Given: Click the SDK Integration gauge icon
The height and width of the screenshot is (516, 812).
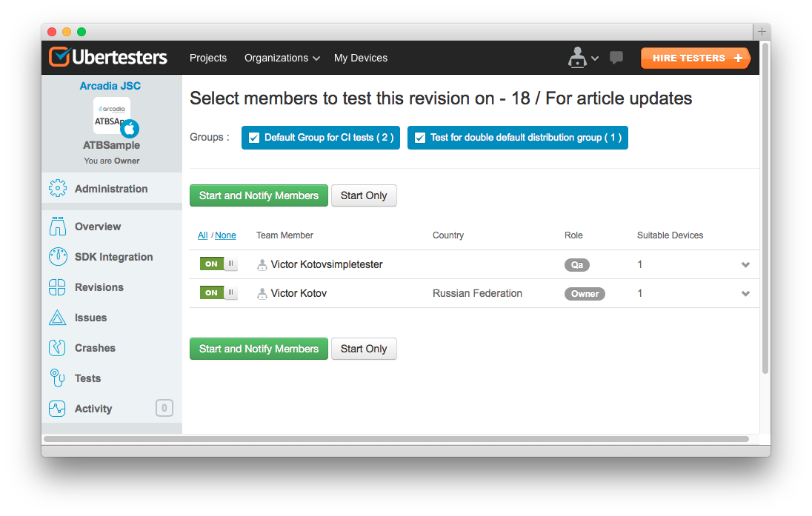Looking at the screenshot, I should [58, 257].
